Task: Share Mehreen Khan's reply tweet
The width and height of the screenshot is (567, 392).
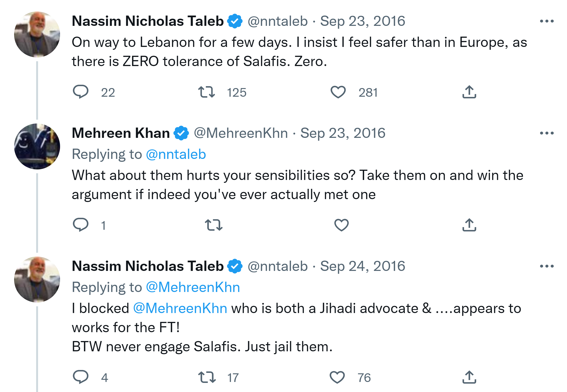Action: (x=469, y=225)
